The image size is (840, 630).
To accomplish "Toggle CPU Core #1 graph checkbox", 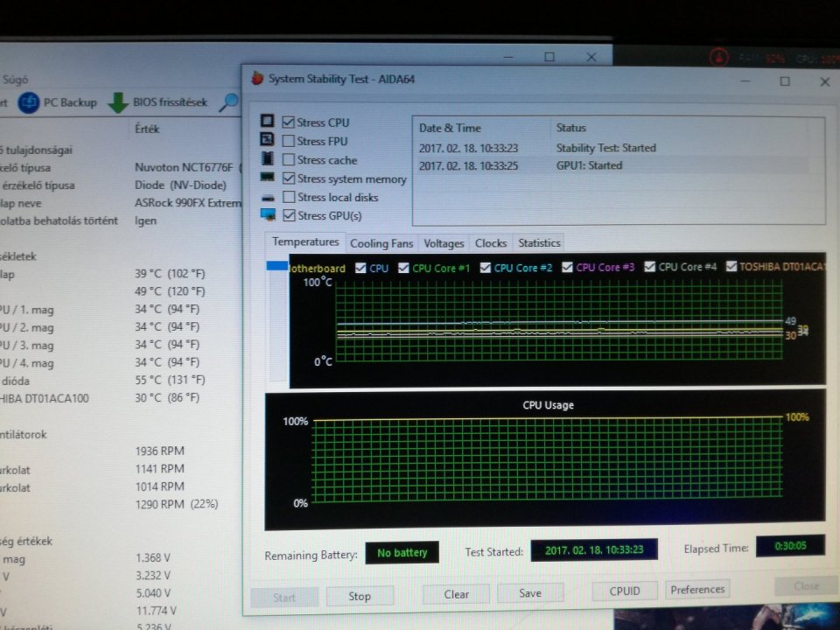I will pos(404,268).
